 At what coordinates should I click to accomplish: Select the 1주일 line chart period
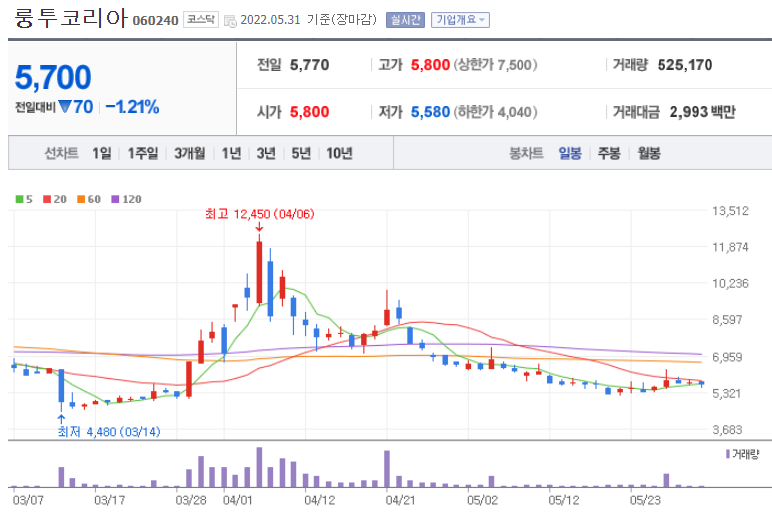coord(143,153)
